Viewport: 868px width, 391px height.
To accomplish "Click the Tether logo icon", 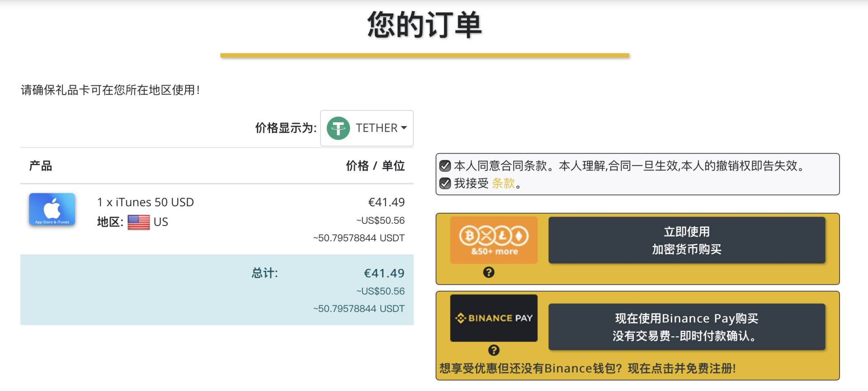I will [x=339, y=128].
